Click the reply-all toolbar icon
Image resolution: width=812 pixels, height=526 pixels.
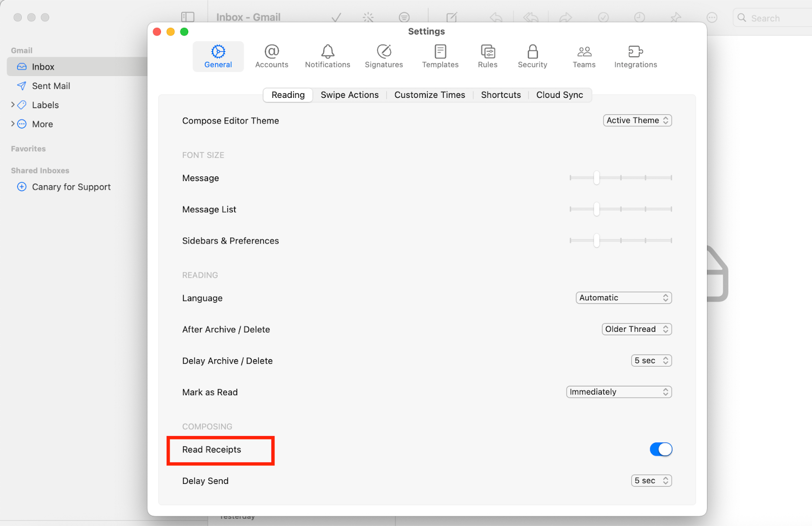531,18
